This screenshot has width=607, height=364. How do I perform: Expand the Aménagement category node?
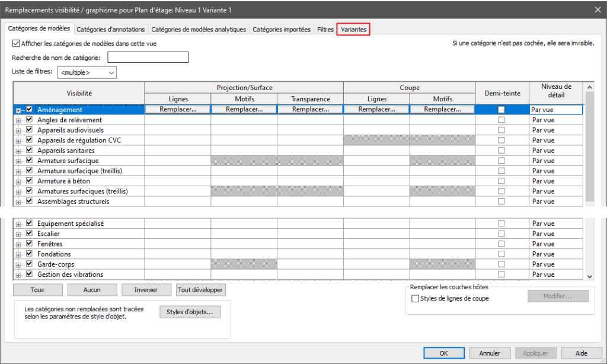click(18, 110)
